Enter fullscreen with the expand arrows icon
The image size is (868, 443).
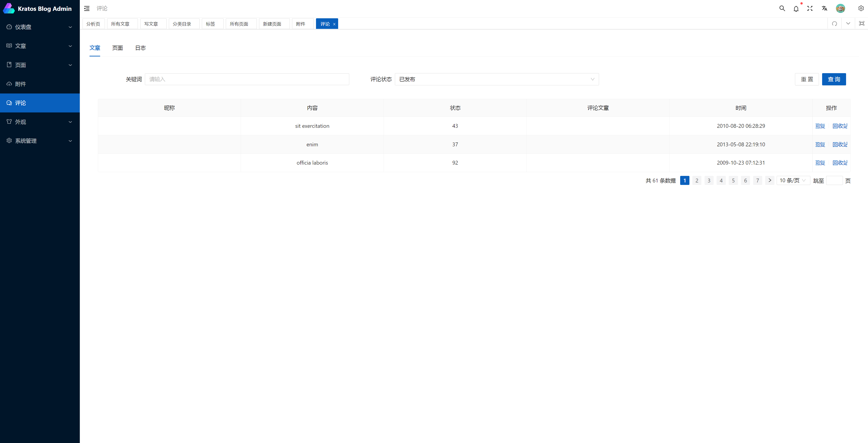[x=810, y=8]
